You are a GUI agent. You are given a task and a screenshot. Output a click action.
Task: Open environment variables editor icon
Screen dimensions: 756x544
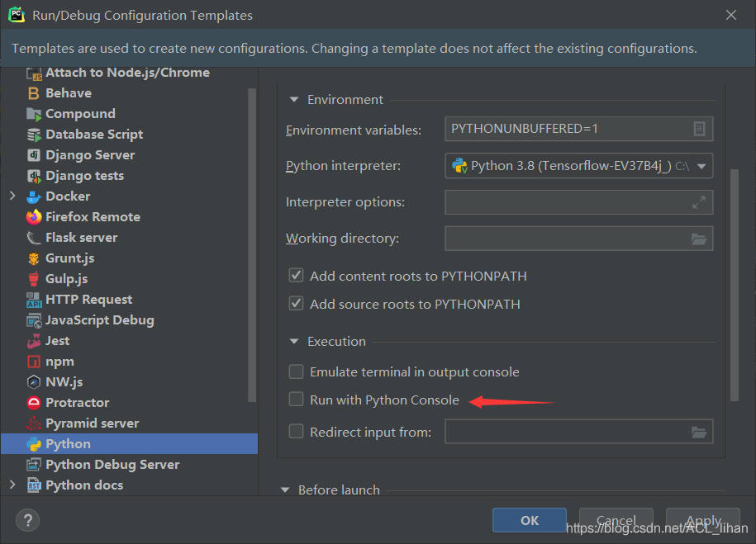699,129
